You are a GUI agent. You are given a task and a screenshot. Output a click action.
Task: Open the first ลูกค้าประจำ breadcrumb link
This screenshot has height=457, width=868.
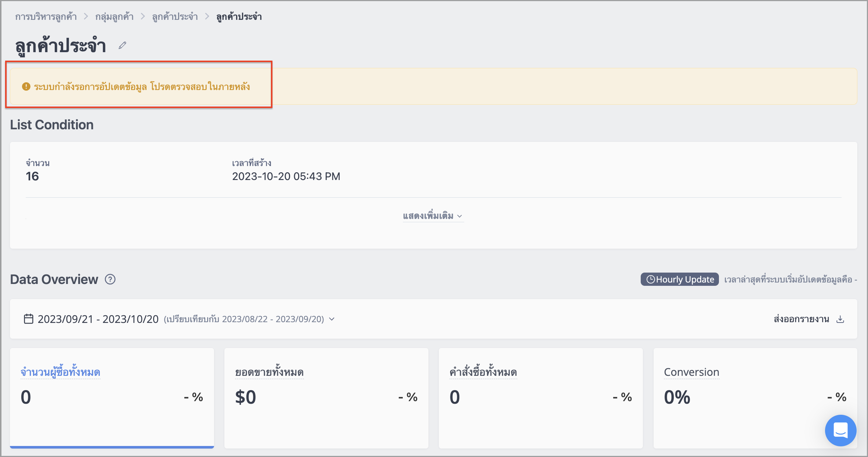(x=175, y=17)
